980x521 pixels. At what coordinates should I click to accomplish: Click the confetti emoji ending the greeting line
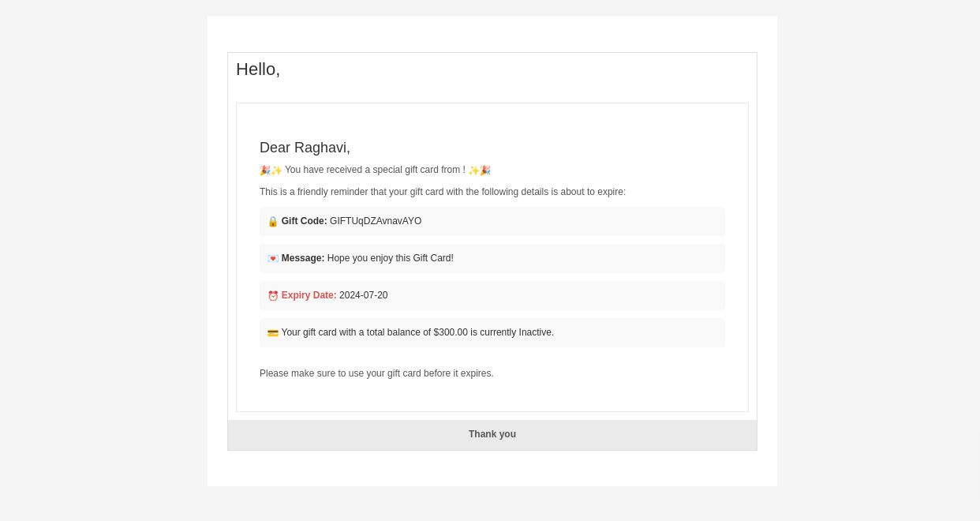point(485,170)
